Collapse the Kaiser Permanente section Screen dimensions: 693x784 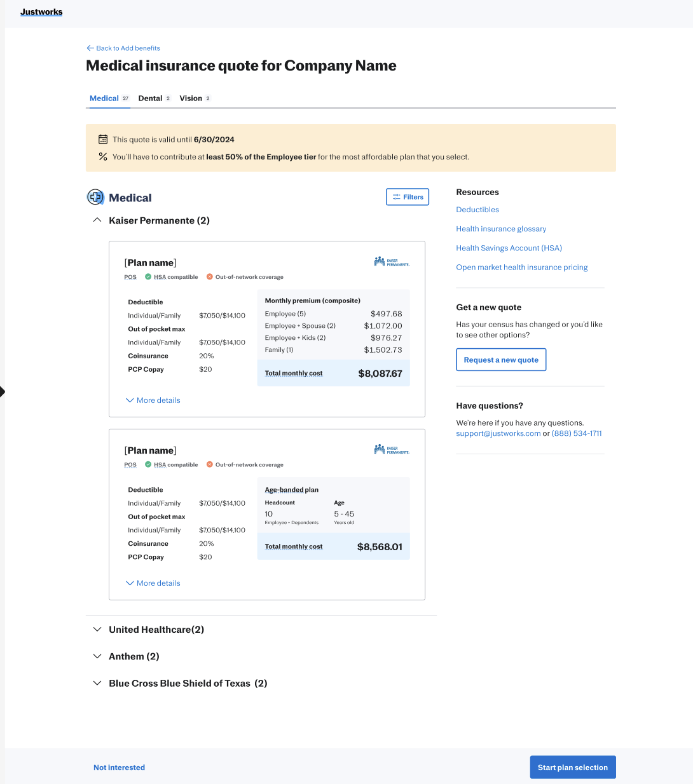pyautogui.click(x=97, y=220)
